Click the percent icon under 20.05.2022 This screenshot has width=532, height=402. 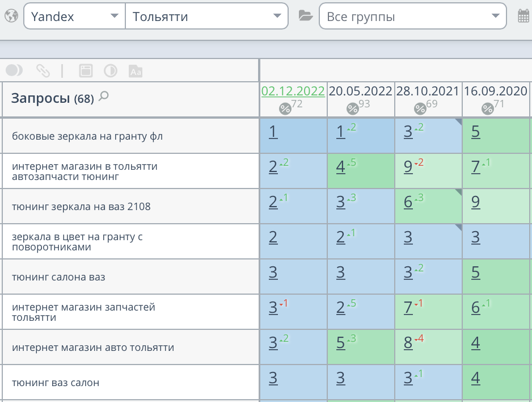[x=353, y=108]
